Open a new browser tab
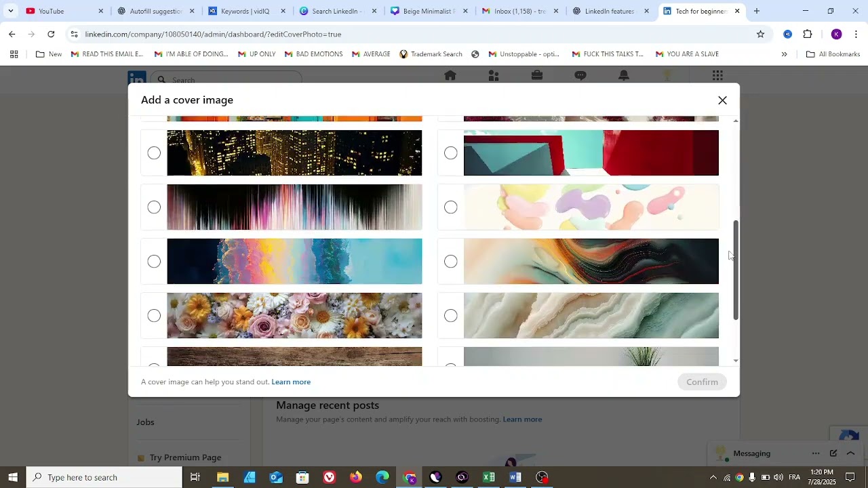868x488 pixels. [756, 11]
